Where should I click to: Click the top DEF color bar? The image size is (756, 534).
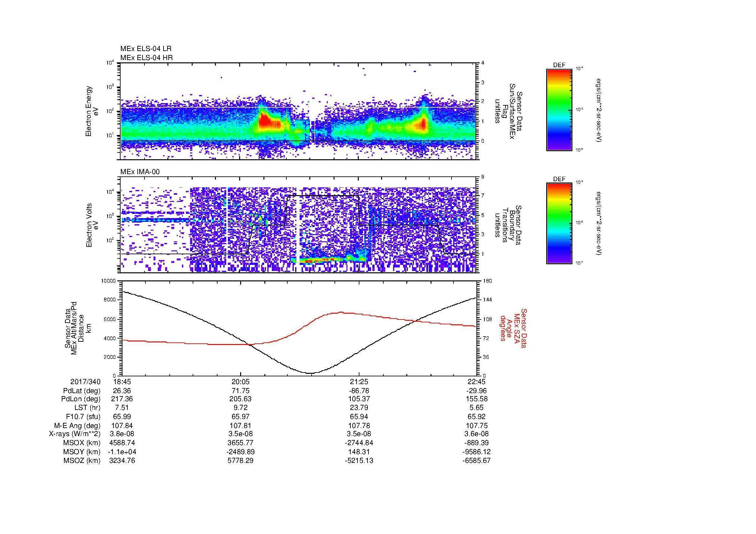559,110
